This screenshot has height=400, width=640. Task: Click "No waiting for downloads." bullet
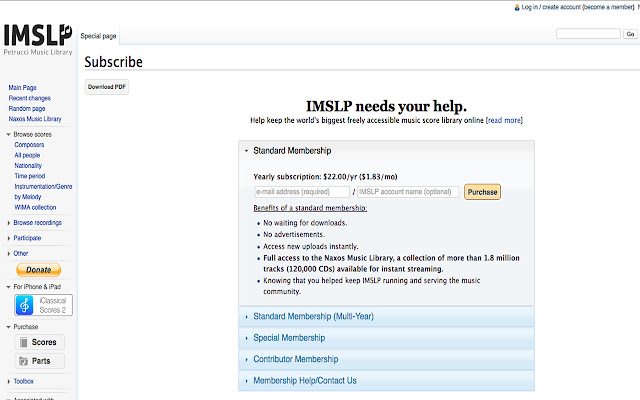(305, 223)
